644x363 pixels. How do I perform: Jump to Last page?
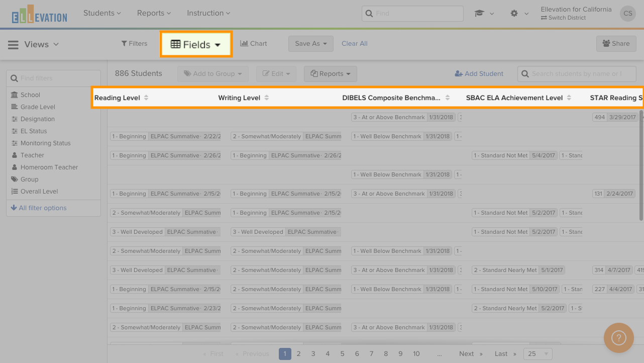point(505,354)
